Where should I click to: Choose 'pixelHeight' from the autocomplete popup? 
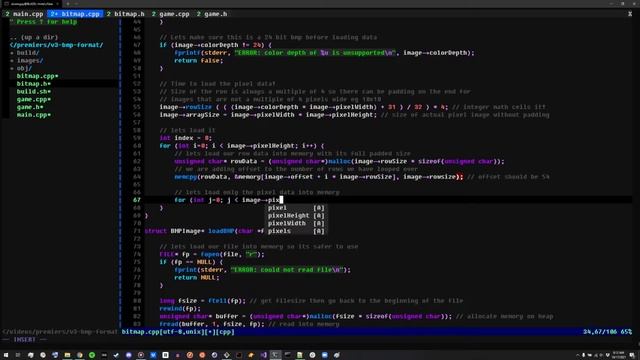[296, 216]
